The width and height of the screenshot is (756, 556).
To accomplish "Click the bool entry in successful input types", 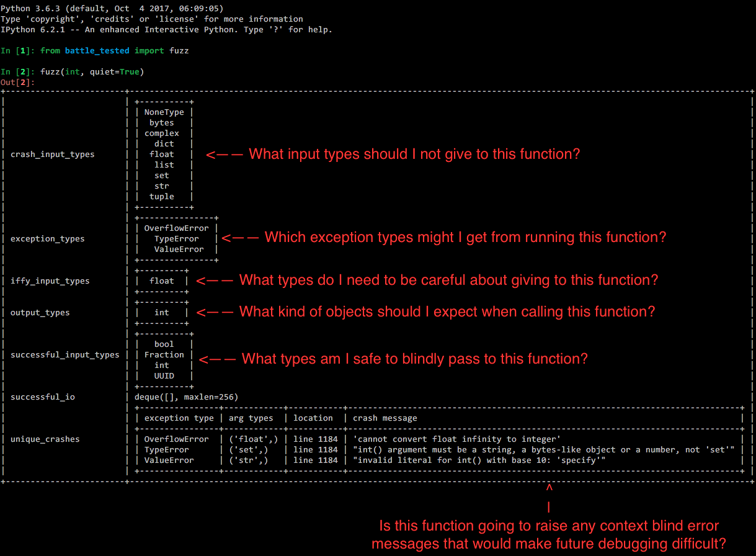I will (x=164, y=344).
